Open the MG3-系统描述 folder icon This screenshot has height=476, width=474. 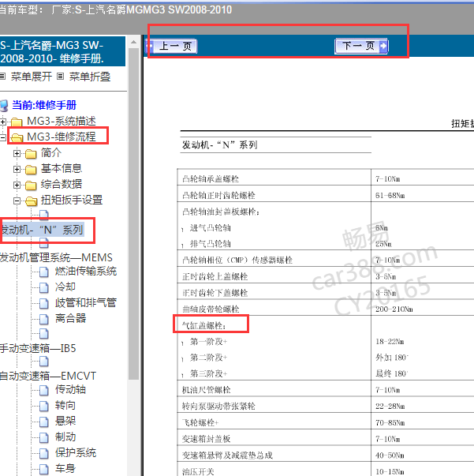click(x=17, y=122)
